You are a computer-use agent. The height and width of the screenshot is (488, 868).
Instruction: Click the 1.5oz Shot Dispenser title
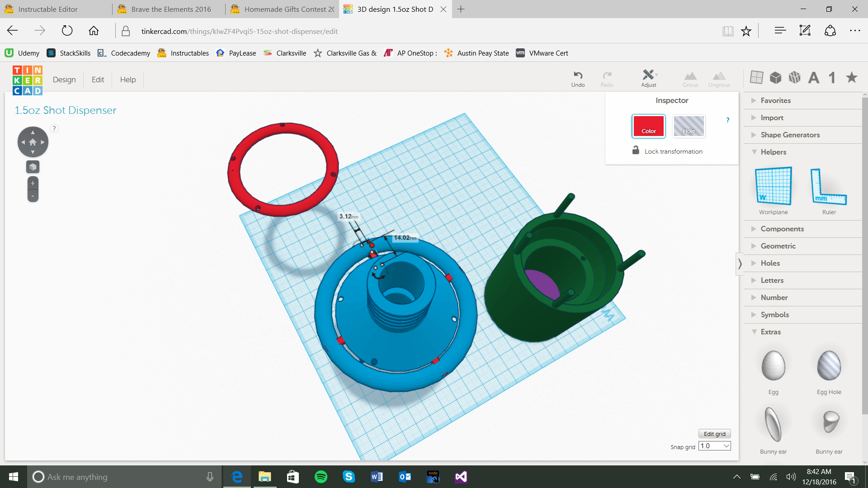click(x=66, y=110)
